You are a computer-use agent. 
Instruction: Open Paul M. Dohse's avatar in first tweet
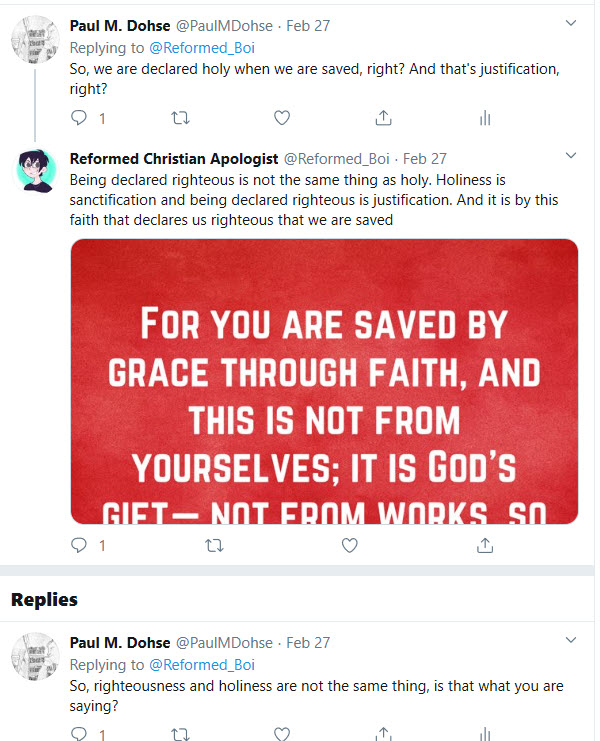click(35, 40)
